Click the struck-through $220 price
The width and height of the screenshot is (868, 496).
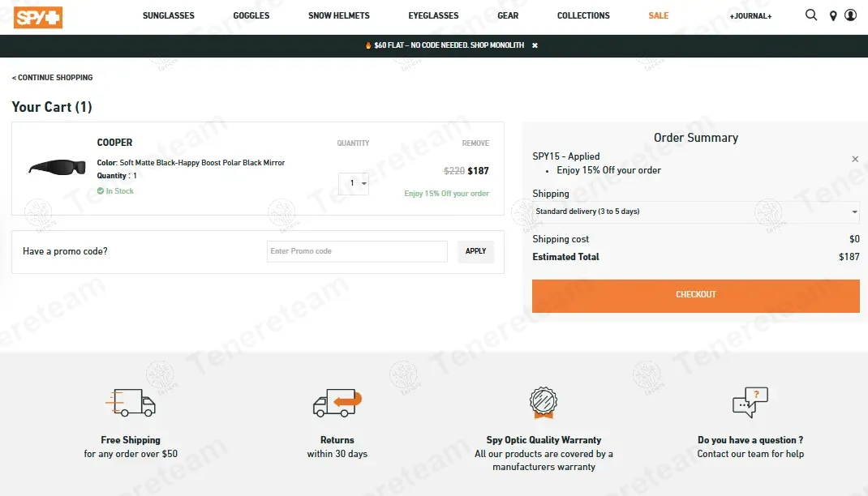point(454,171)
